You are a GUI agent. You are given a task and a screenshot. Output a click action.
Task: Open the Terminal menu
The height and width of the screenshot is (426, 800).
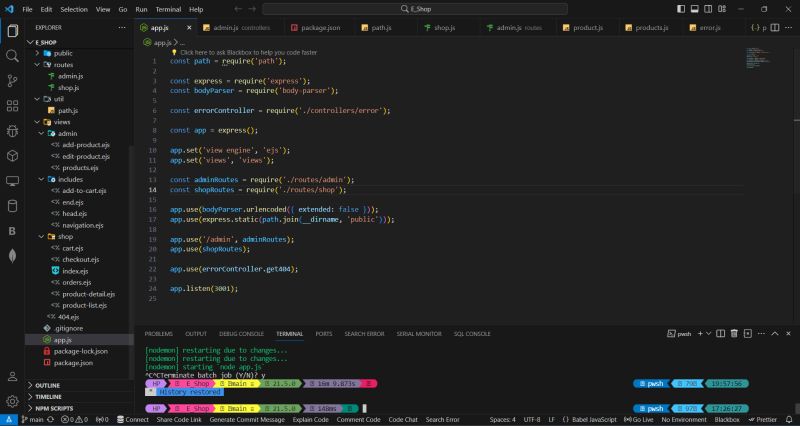click(x=167, y=9)
